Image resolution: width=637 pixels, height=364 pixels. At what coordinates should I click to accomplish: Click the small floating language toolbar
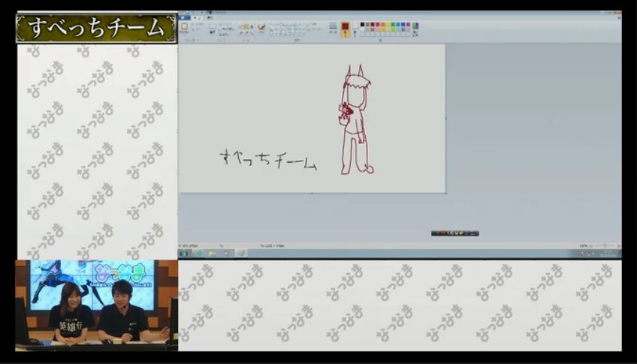454,233
